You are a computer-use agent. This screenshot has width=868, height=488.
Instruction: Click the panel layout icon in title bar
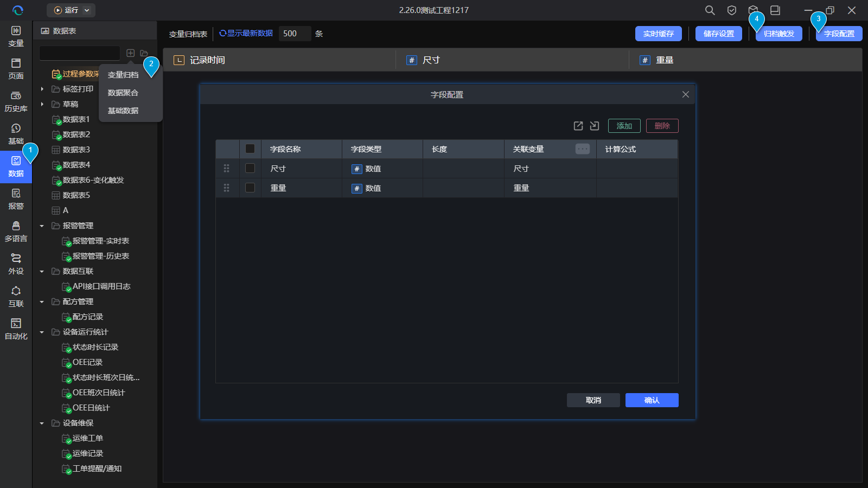coord(775,10)
